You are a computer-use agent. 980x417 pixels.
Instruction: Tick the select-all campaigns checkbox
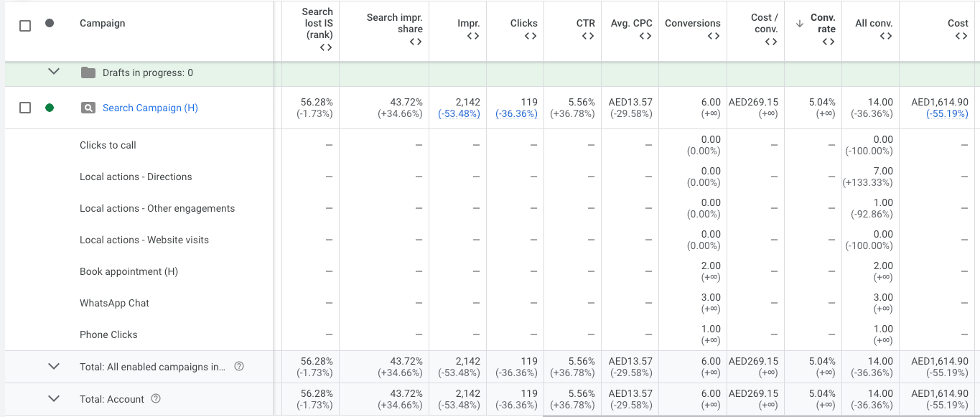[x=25, y=26]
